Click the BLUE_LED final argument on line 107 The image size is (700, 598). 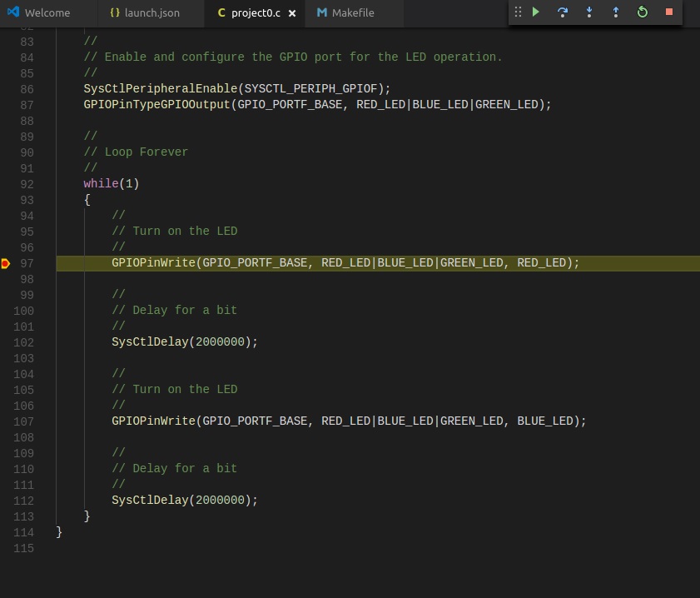pyautogui.click(x=545, y=421)
